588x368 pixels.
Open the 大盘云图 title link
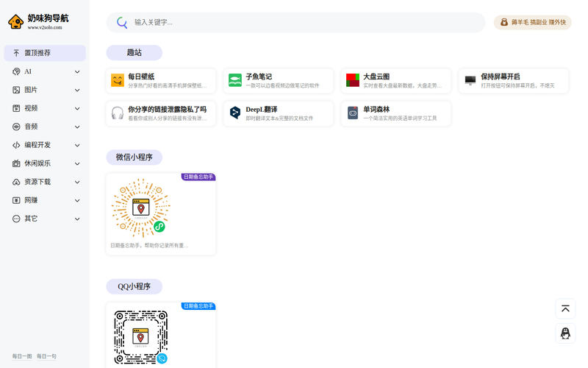[x=376, y=77]
